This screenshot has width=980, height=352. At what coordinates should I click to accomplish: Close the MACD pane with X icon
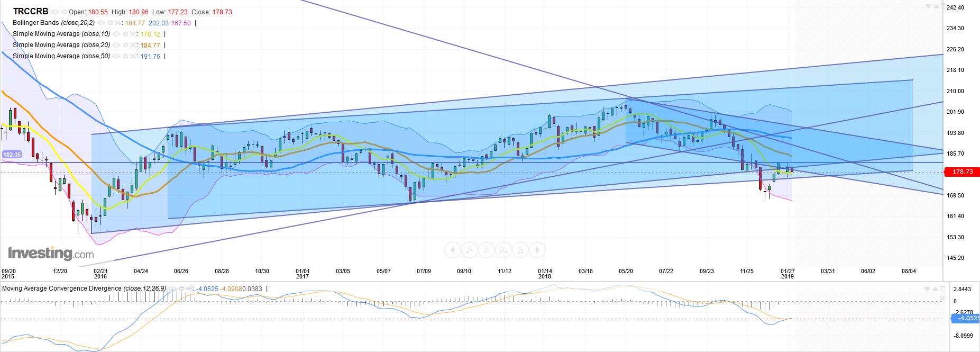pyautogui.click(x=942, y=298)
